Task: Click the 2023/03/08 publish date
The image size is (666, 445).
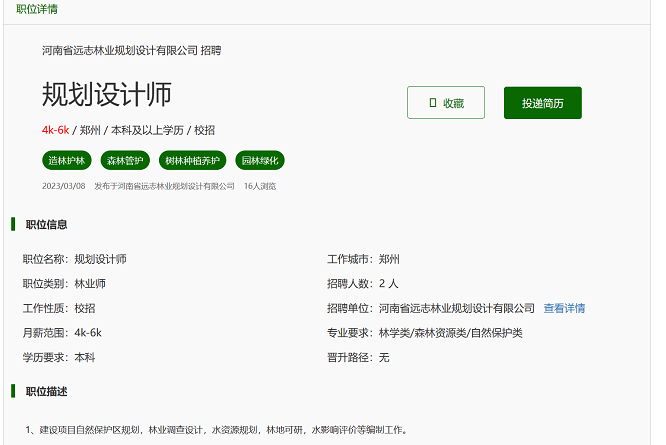Action: click(x=63, y=186)
